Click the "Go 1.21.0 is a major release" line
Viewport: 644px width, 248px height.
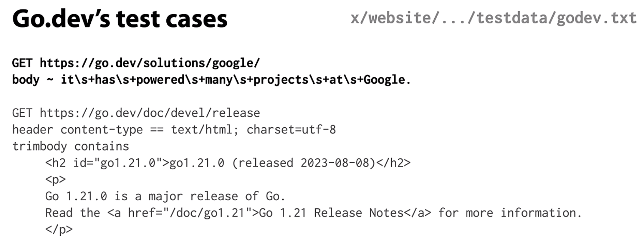[165, 196]
